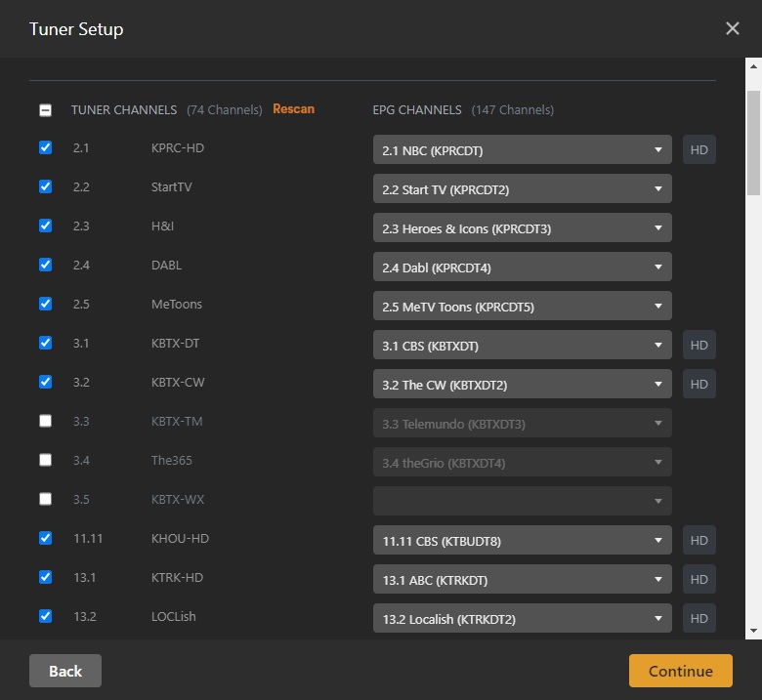Open the 2.2 Start TV (KPRCDT2) dropdown
This screenshot has width=762, height=700.
point(522,188)
